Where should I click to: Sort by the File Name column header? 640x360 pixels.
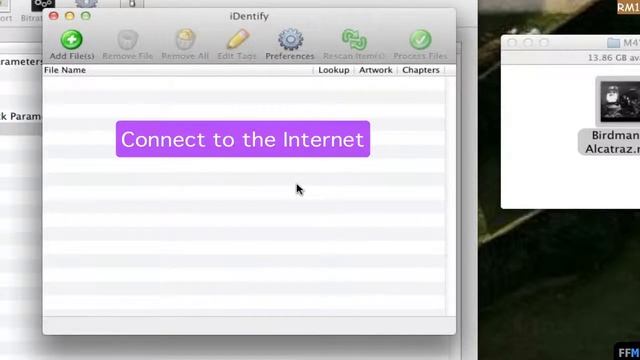[65, 70]
